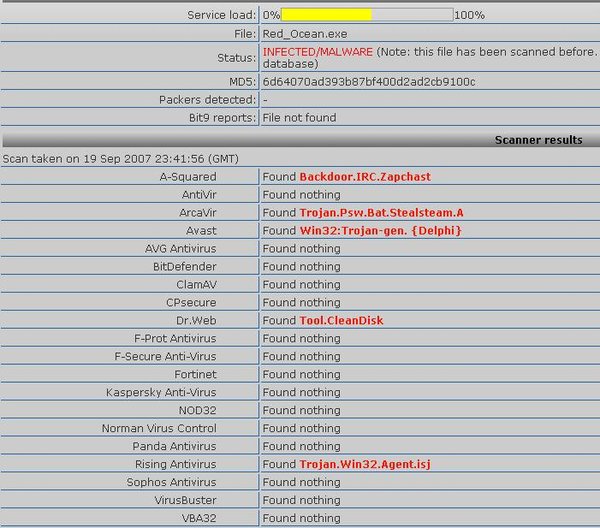Click the yellow Service load progress bar
Image resolution: width=600 pixels, height=528 pixels.
pos(327,15)
